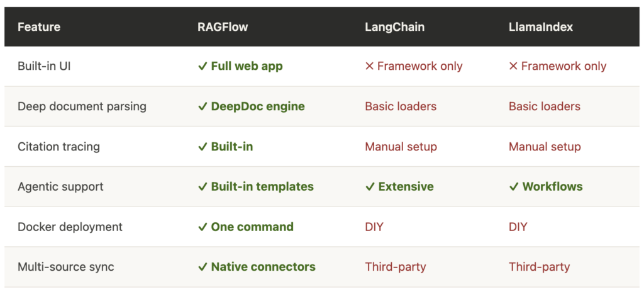This screenshot has height=294, width=644.
Task: Select "Third-party" in the LangChain column
Action: tap(396, 267)
